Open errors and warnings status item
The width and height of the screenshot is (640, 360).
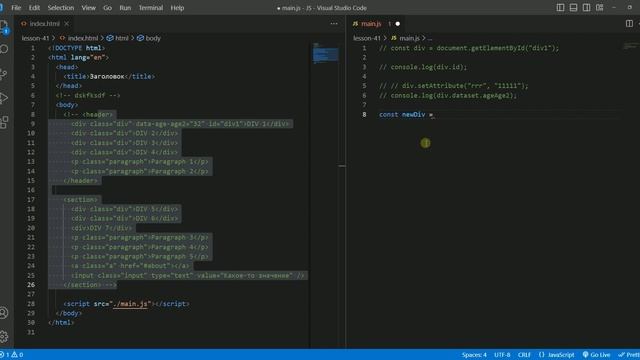(x=12, y=355)
